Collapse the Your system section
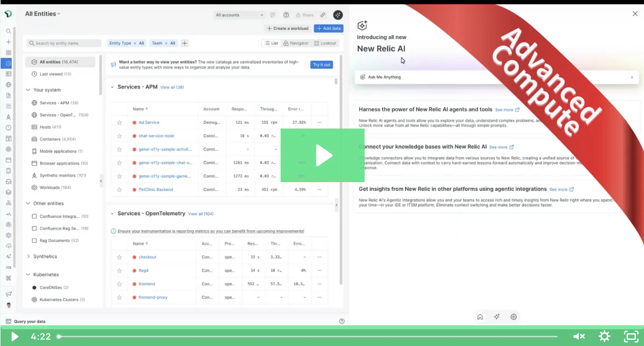Image resolution: width=644 pixels, height=346 pixels. (28, 90)
